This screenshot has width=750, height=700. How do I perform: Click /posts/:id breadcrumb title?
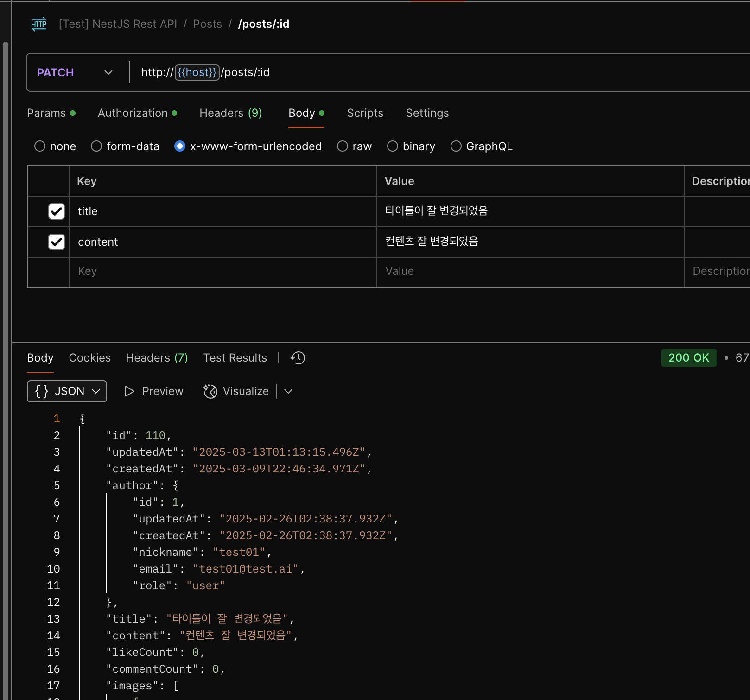264,24
